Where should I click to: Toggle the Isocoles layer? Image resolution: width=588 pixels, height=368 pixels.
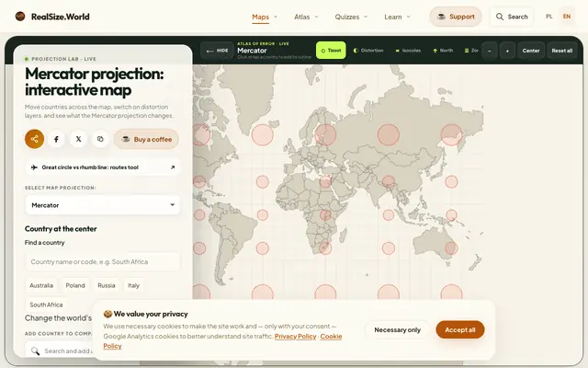pos(408,51)
